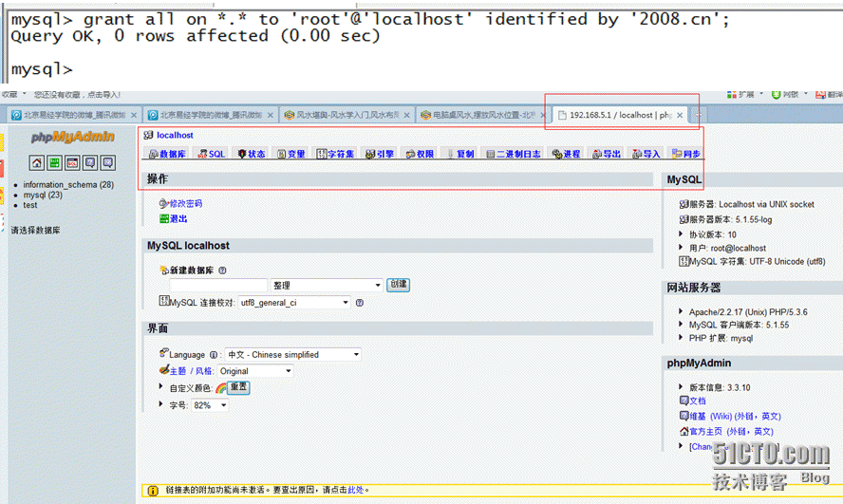The height and width of the screenshot is (504, 843).
Task: Open the SQL query window icon
Action: [x=72, y=162]
